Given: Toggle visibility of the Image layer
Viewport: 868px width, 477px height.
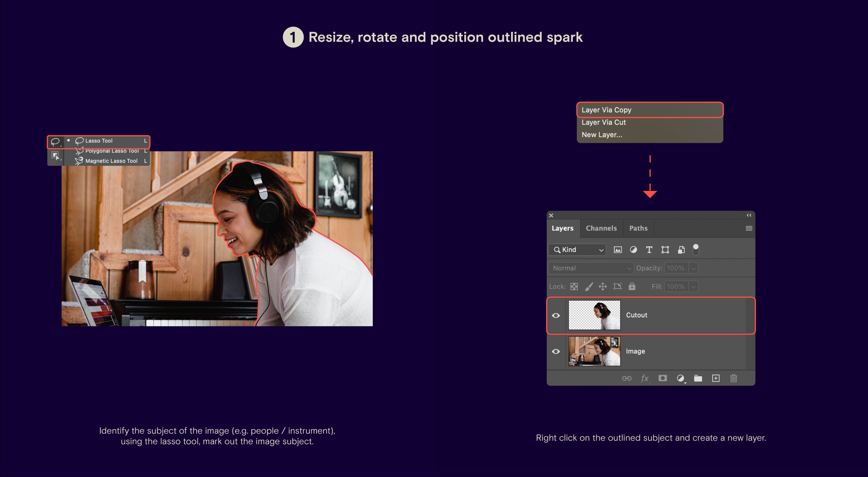Looking at the screenshot, I should (556, 351).
